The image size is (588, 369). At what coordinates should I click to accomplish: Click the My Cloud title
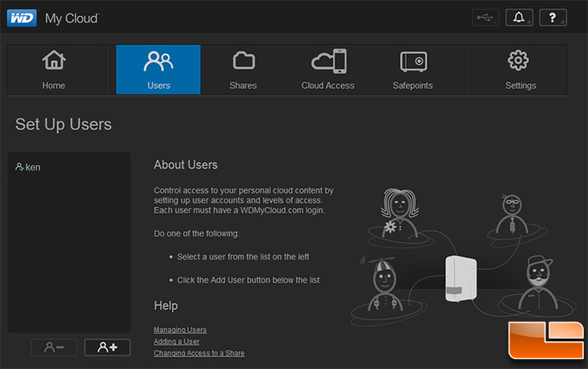[x=71, y=18]
